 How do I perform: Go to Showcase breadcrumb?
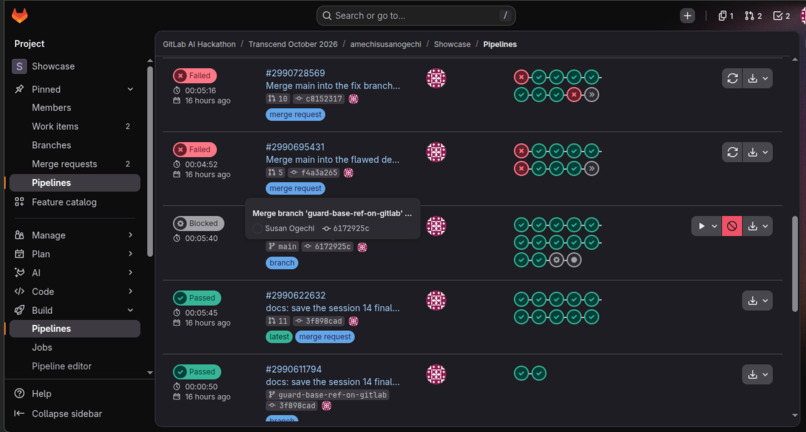coord(452,44)
